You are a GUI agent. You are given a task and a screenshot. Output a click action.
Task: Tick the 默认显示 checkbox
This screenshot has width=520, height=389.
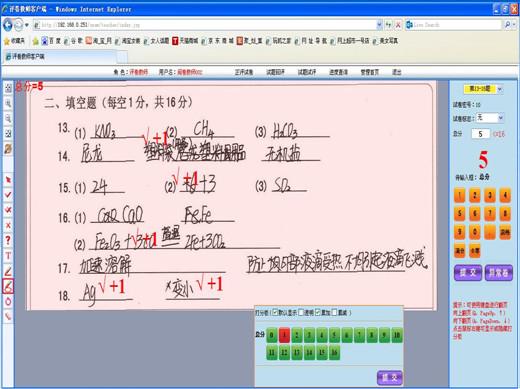pyautogui.click(x=275, y=312)
